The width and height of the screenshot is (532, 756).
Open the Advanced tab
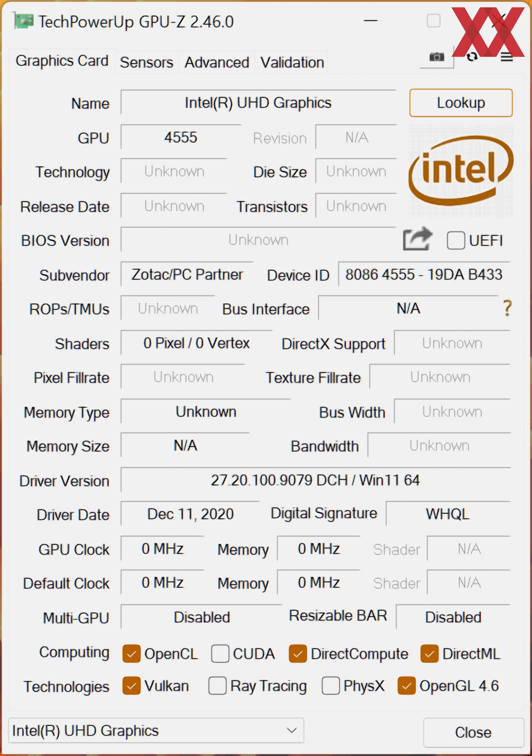click(x=217, y=62)
